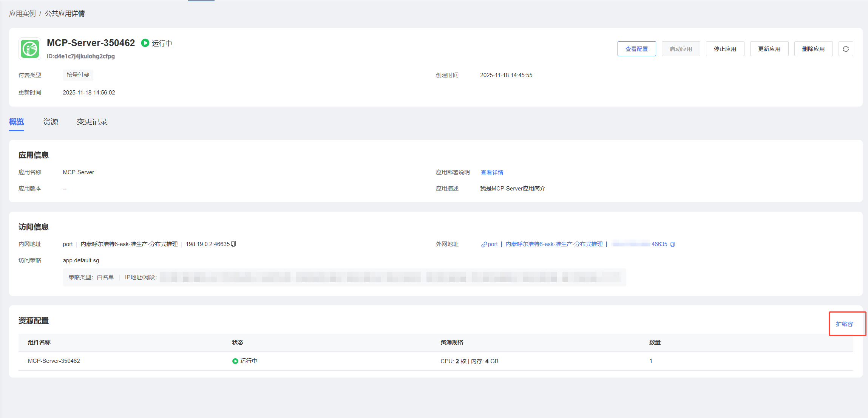Click the 扩缩容 scaling link
868x418 pixels.
click(844, 324)
